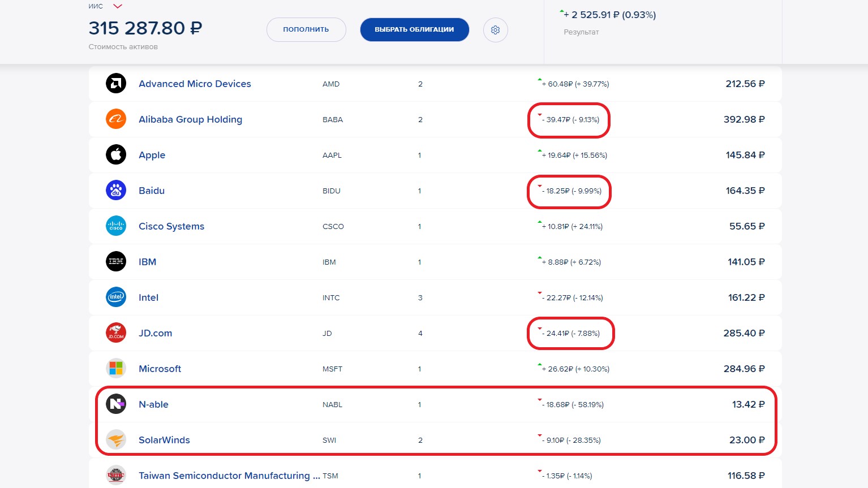Click IBM gain + 8.88₽ (+ 6.72%)
868x488 pixels.
click(x=571, y=262)
